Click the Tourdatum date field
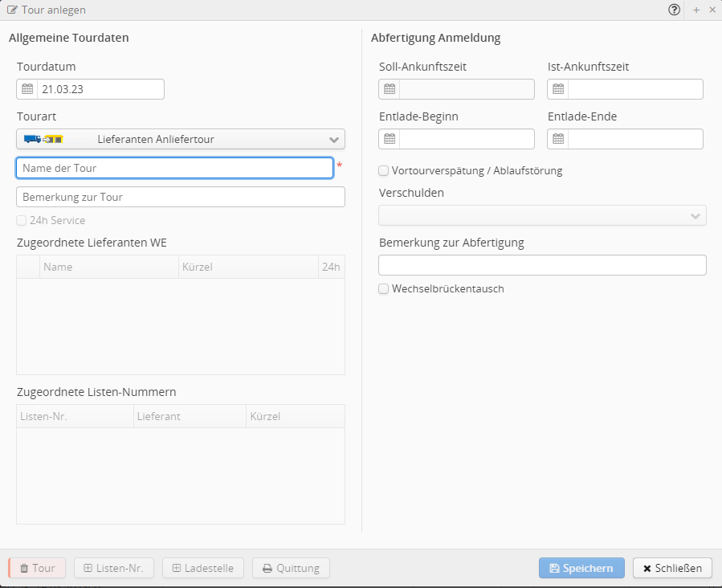The width and height of the screenshot is (722, 588). (100, 89)
